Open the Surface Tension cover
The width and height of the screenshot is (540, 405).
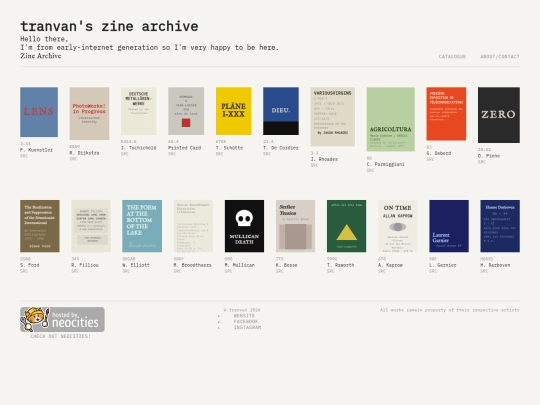[x=295, y=226]
